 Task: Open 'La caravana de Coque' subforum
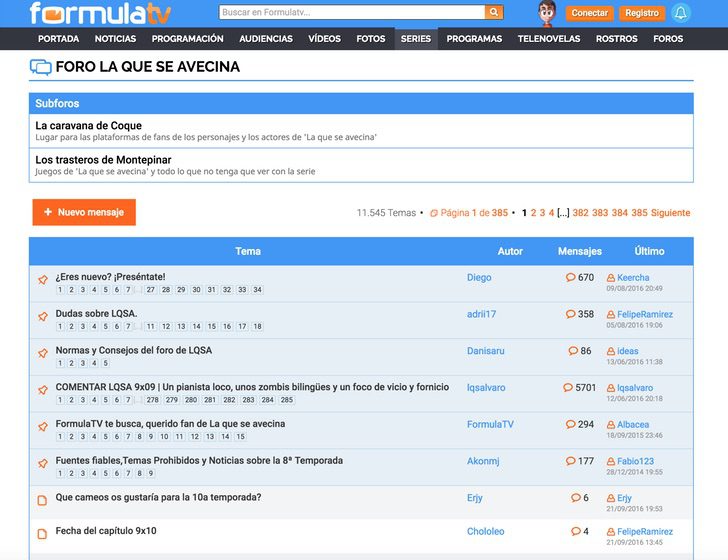click(x=88, y=126)
